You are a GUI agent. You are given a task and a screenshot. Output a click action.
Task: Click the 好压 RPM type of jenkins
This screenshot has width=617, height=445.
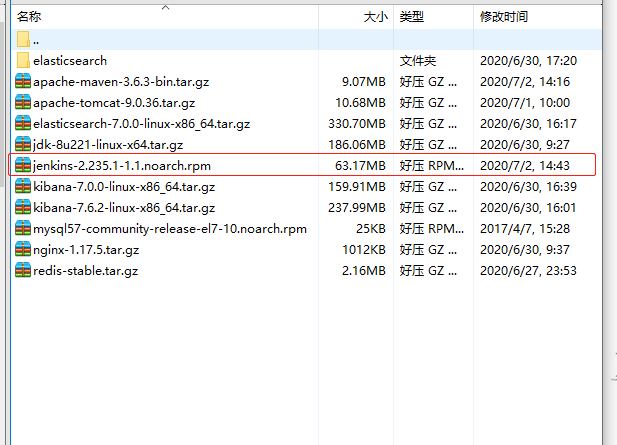tap(432, 166)
